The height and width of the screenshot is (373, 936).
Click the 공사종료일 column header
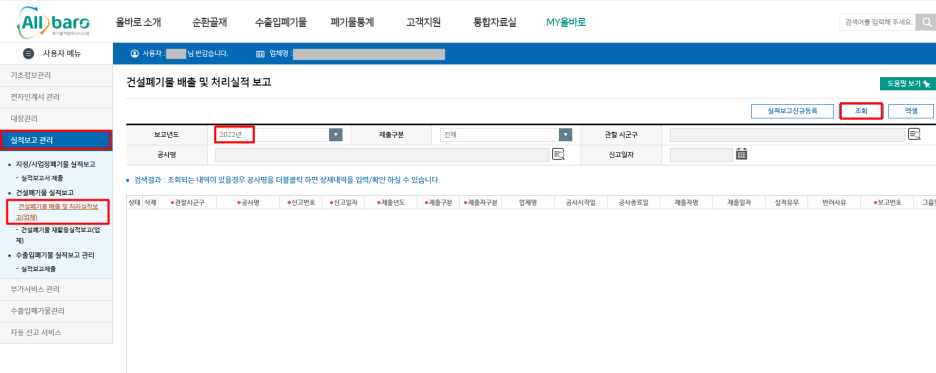pos(634,203)
